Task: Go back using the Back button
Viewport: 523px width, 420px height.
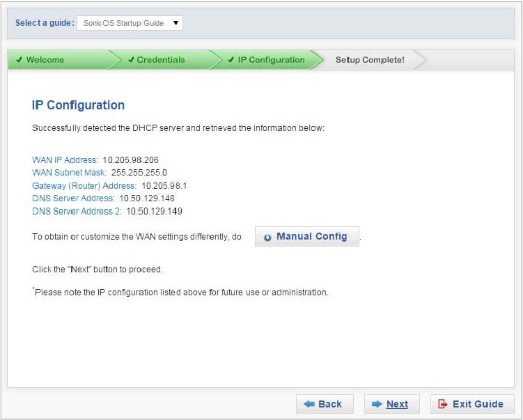Action: (x=325, y=404)
